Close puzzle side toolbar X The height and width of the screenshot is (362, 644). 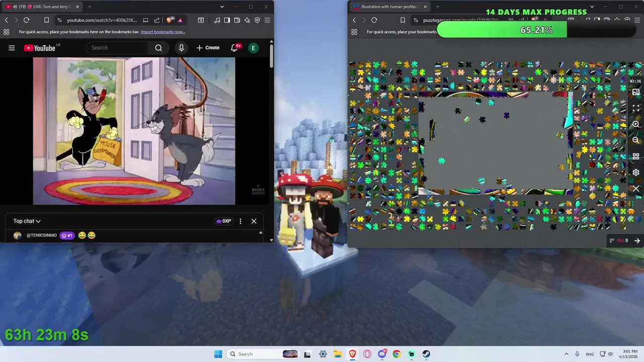[x=636, y=189]
